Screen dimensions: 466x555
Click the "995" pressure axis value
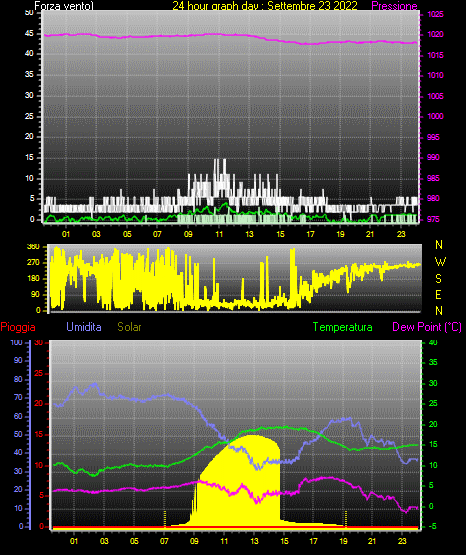click(433, 137)
